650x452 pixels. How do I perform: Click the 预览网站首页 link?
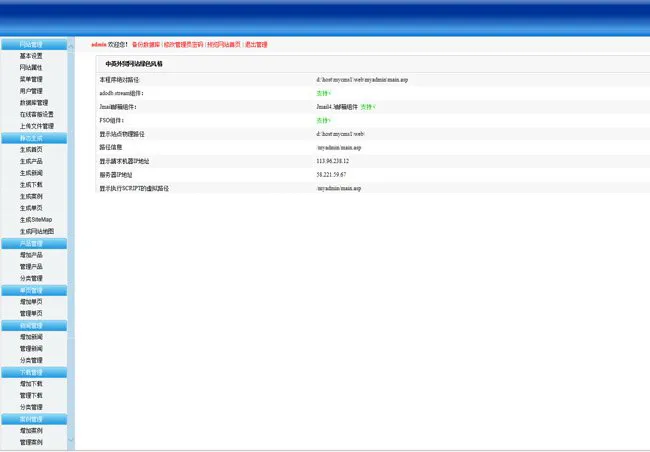[224, 45]
